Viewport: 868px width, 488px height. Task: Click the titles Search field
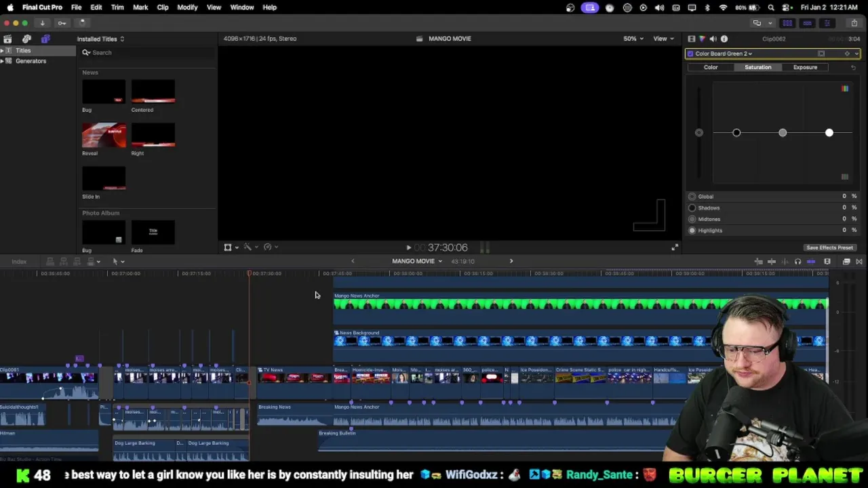pyautogui.click(x=146, y=53)
